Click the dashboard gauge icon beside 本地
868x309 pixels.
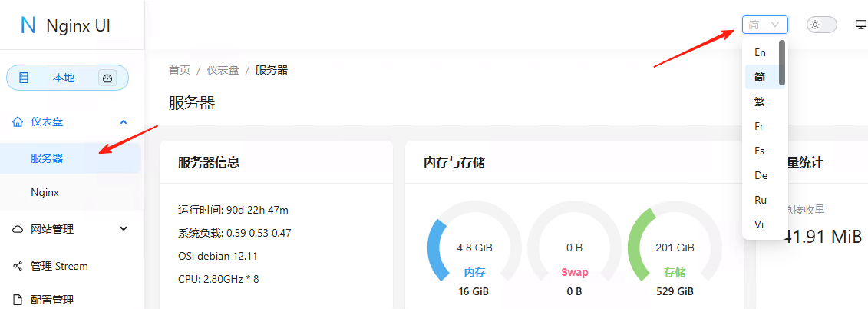click(107, 78)
